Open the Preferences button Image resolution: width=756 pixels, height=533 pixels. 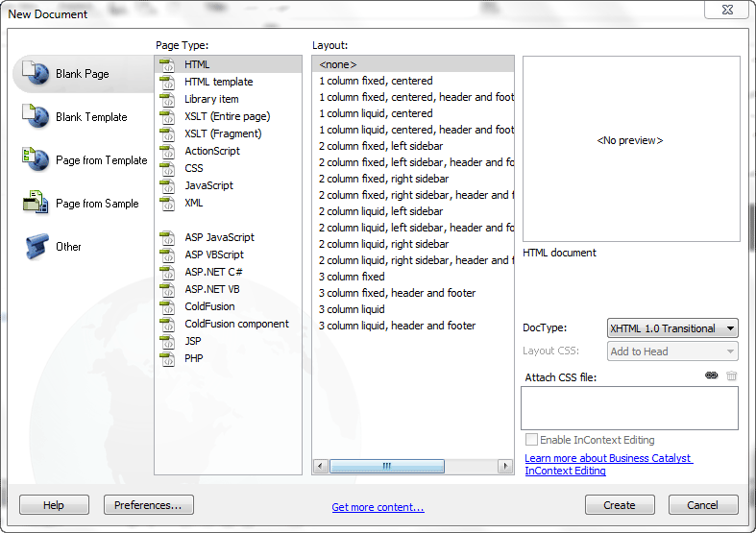point(149,504)
